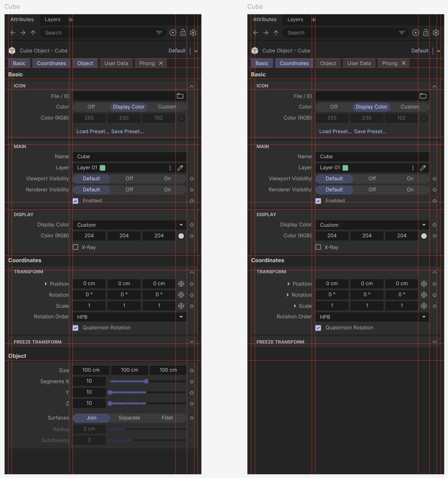Screen dimensions: 448x478
Task: Expand FREEZE TRANSFORM section in left panel
Action: [x=192, y=342]
